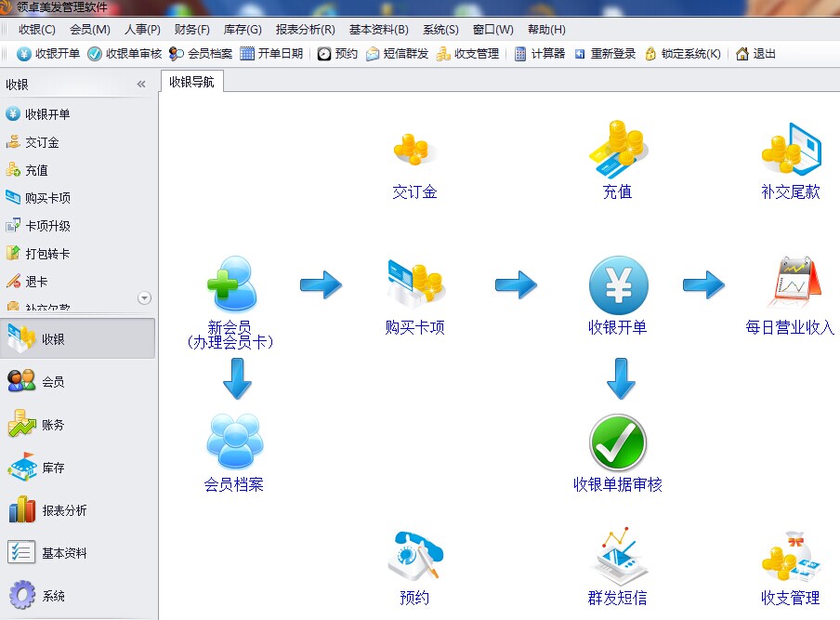Open the 预约 telephone appointment icon
The width and height of the screenshot is (840, 620).
[x=414, y=557]
